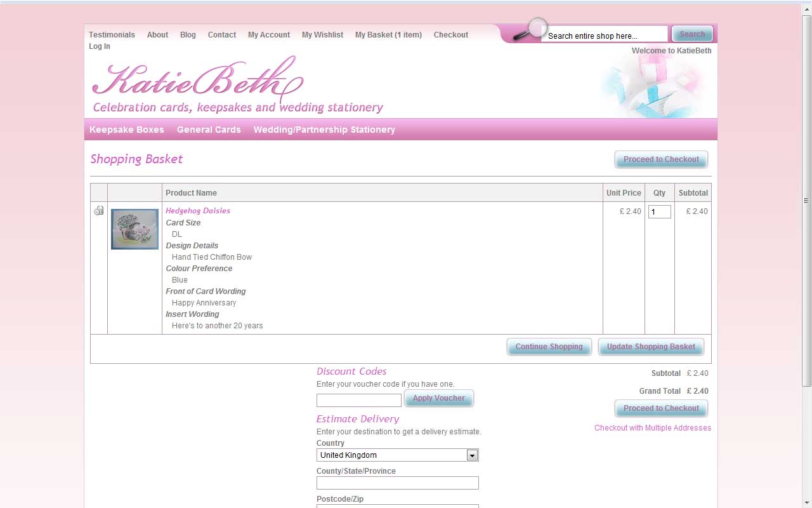This screenshot has height=508, width=812.
Task: Click Update Shopping Basket button
Action: tap(651, 347)
